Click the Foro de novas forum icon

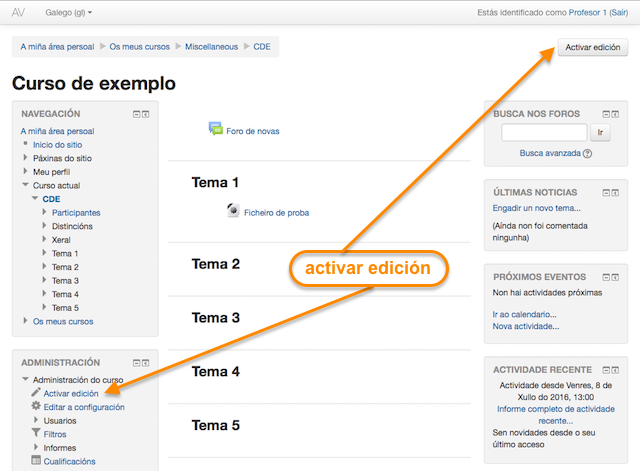(x=215, y=129)
